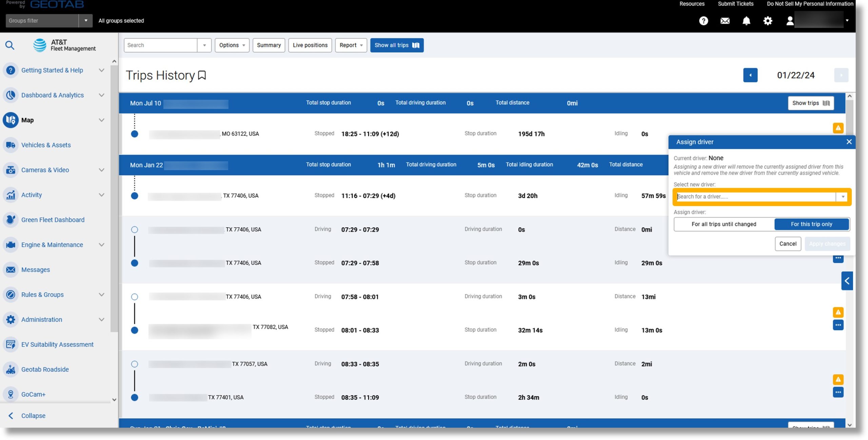Expand the right side panel arrow
The width and height of the screenshot is (868, 440).
coord(847,281)
